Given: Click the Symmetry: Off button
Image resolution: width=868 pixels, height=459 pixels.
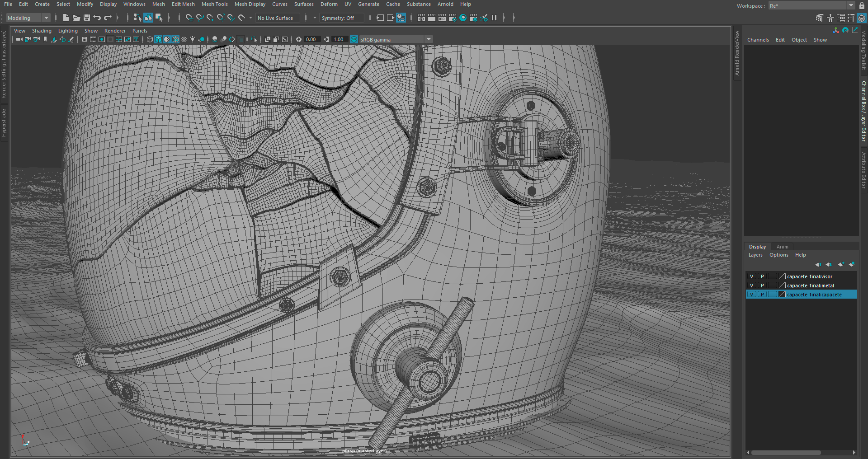Looking at the screenshot, I should [338, 18].
